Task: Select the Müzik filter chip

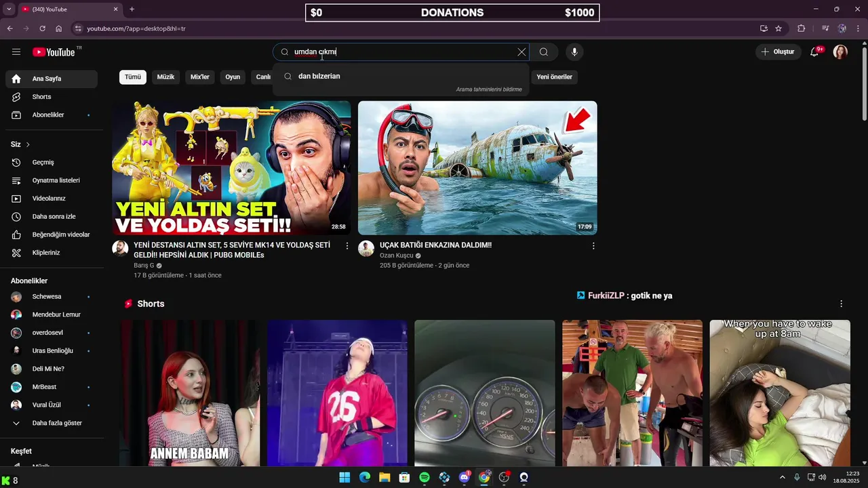Action: [166, 77]
